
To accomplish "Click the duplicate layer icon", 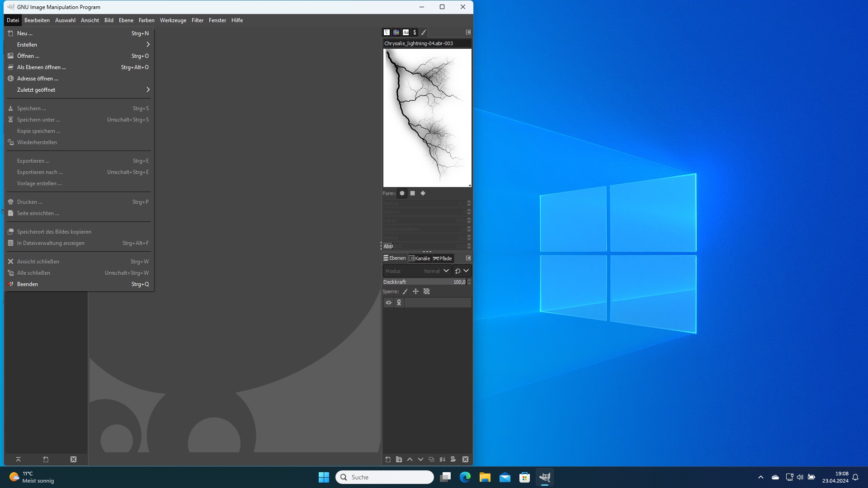I will click(431, 460).
